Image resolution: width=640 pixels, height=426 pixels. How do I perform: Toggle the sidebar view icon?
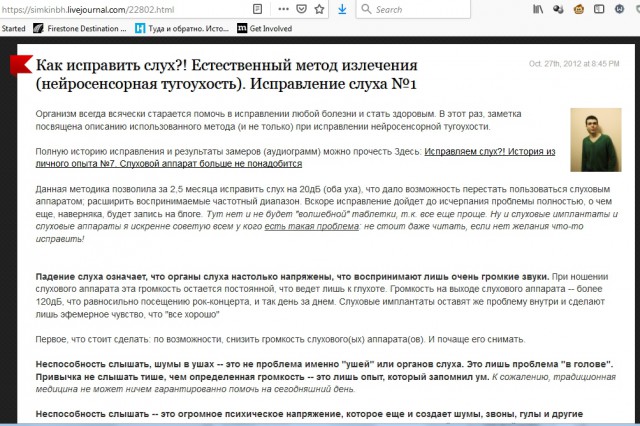coord(599,9)
